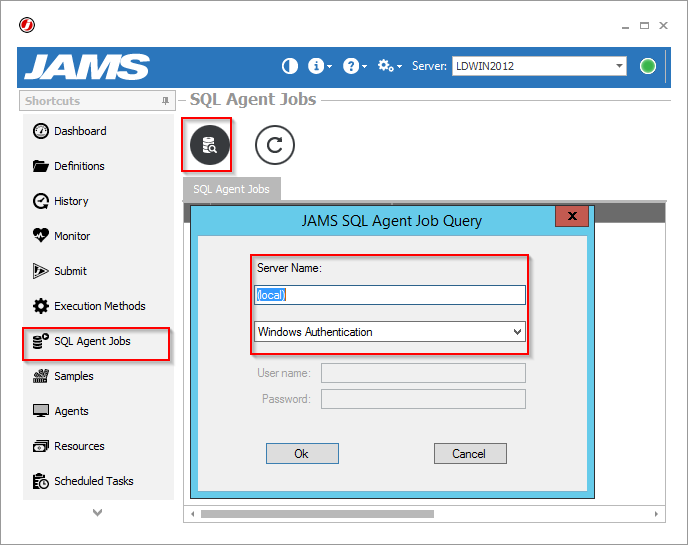Viewport: 688px width, 545px height.
Task: Click the Server Name input field
Action: point(390,295)
